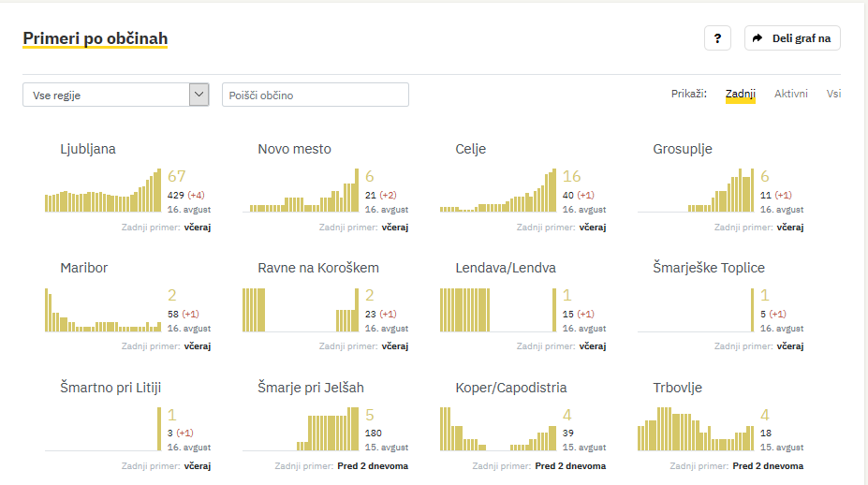Click Šmartno pri Litiji total 3 (+1)
The width and height of the screenshot is (868, 485).
coord(181,433)
